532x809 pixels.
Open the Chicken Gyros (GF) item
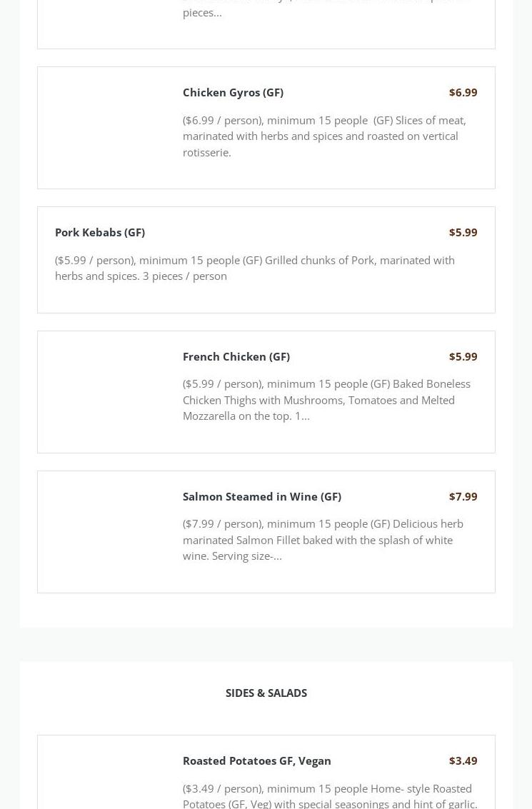coord(233,92)
